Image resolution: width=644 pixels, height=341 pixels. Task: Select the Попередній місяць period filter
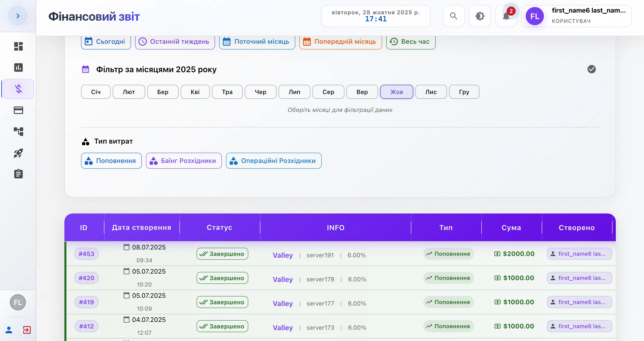tap(341, 42)
